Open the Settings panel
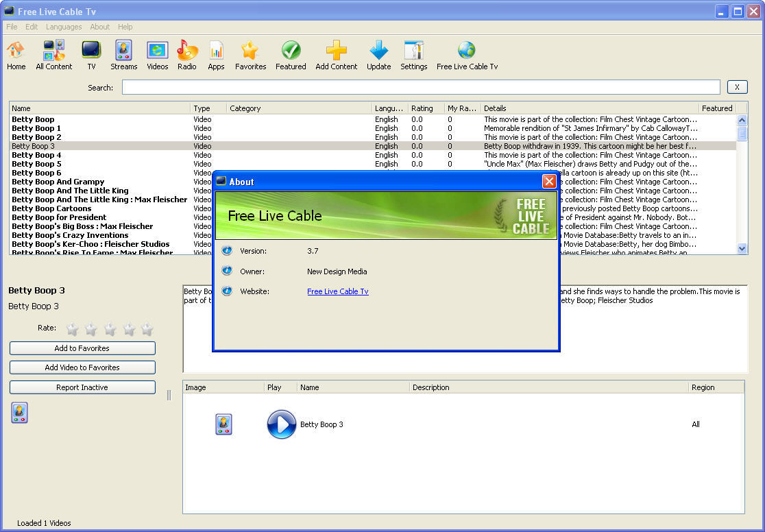This screenshot has height=532, width=765. coord(413,55)
